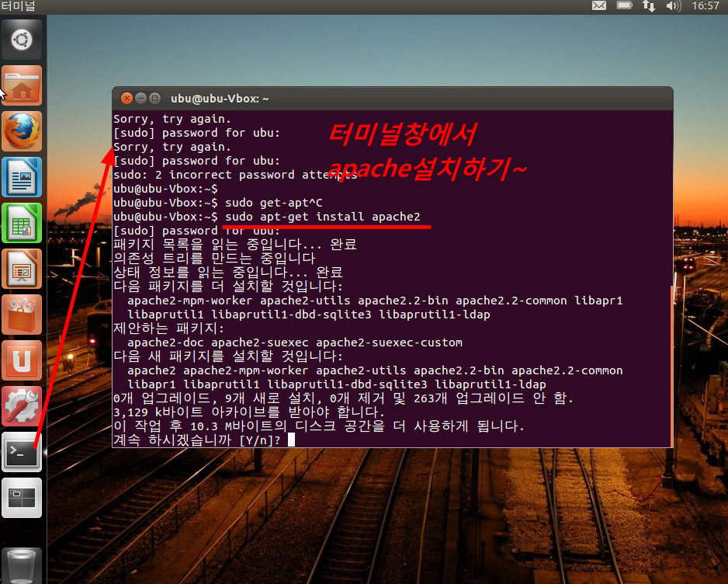Open the Workspace Switcher
Image resolution: width=728 pixels, height=584 pixels.
click(21, 498)
